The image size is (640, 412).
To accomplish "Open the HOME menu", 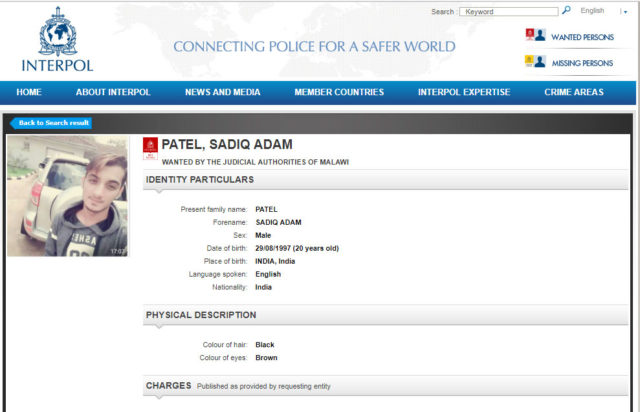I will click(29, 92).
